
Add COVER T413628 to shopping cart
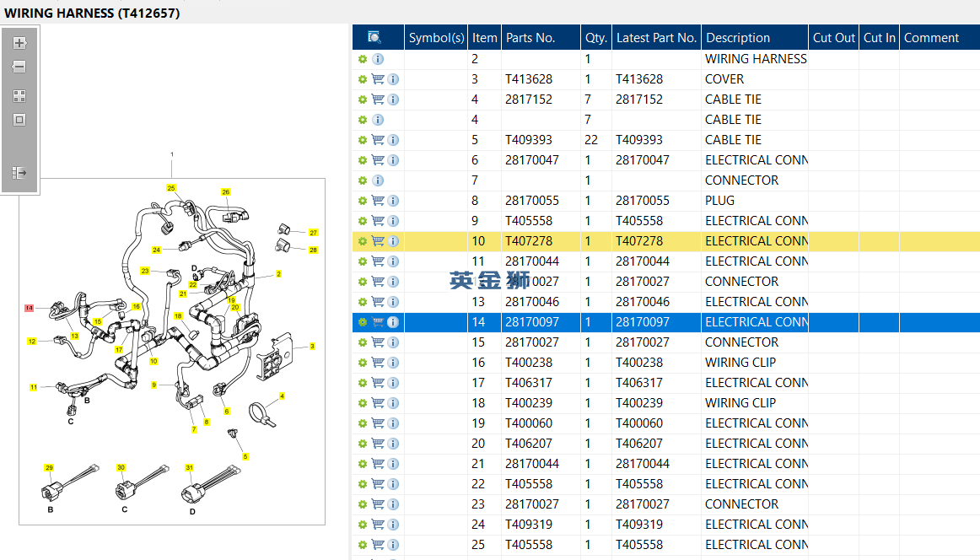pyautogui.click(x=378, y=79)
